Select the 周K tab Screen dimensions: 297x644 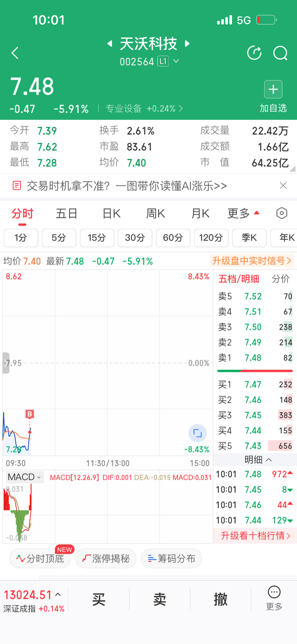[x=156, y=213]
